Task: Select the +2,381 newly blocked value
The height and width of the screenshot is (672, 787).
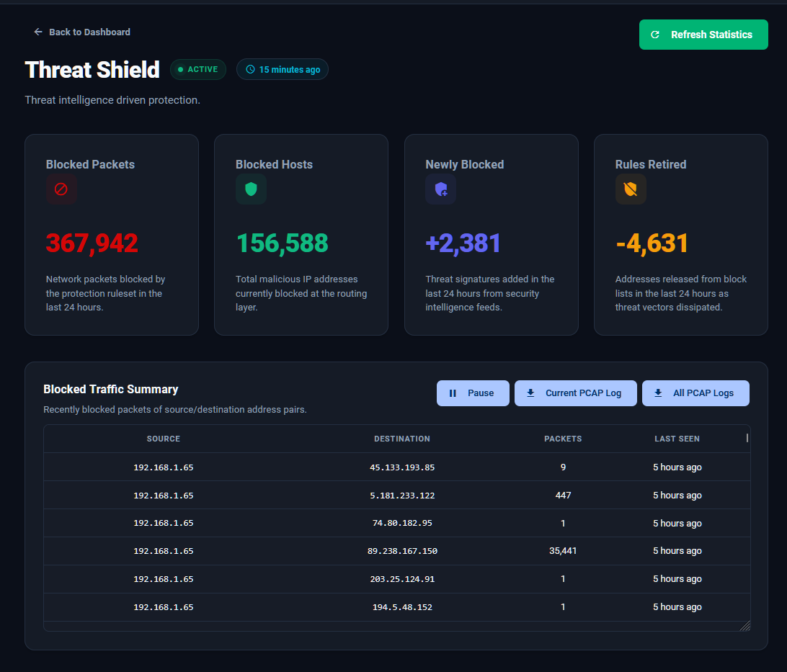Action: pos(463,243)
